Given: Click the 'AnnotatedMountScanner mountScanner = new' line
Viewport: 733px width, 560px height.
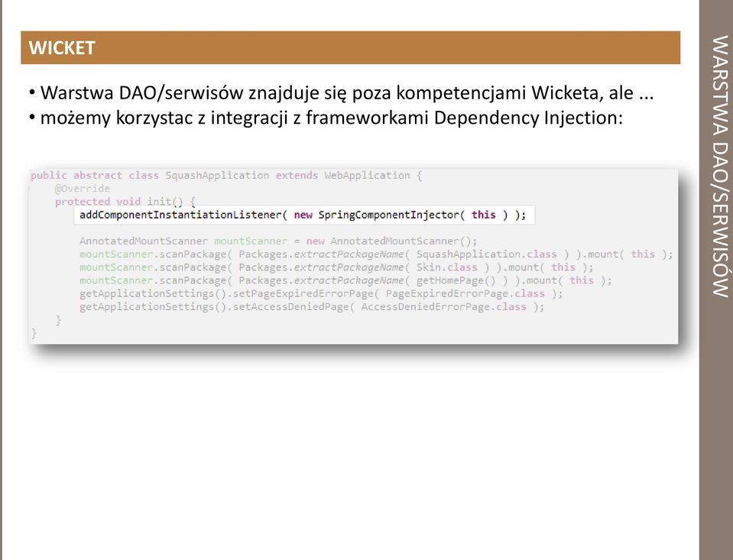Looking at the screenshot, I should [278, 241].
